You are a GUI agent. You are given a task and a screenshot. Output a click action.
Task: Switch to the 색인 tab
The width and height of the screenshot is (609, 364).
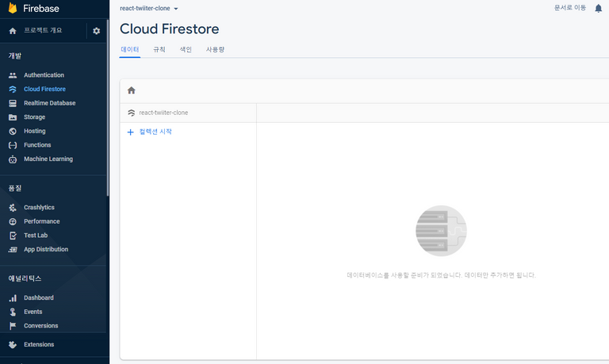[186, 49]
